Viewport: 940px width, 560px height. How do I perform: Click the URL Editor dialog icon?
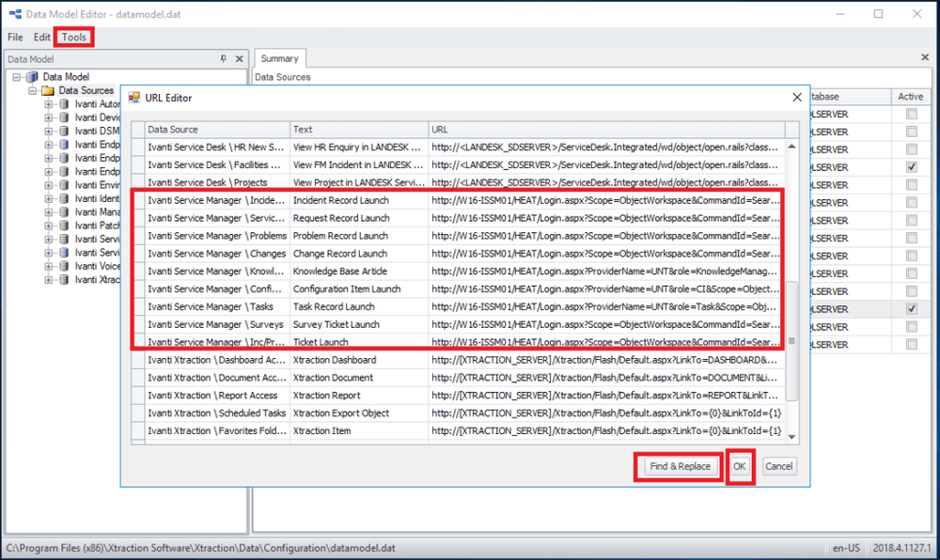tap(133, 97)
